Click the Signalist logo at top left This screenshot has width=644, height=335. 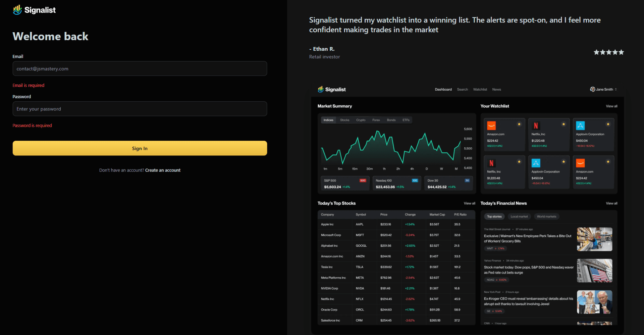[x=34, y=10]
